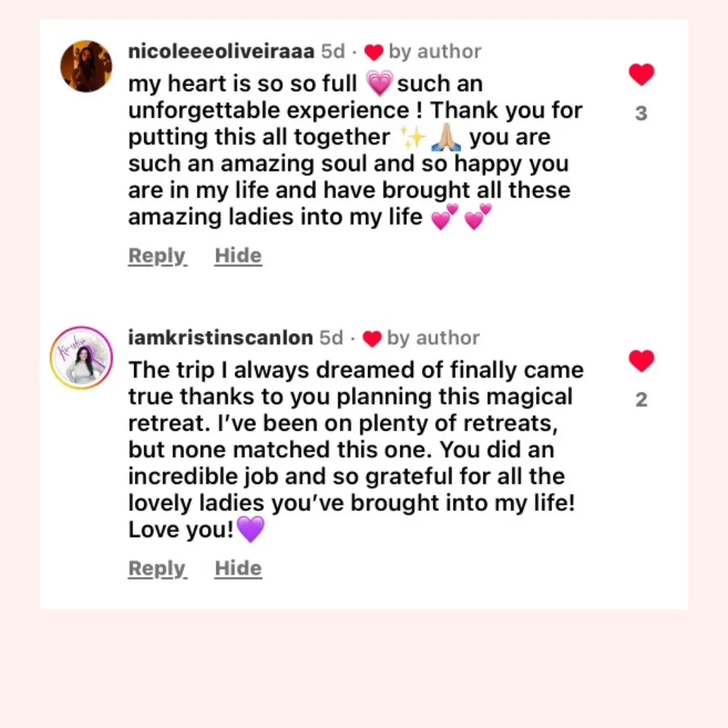Click the iamkristinscanlon username
The width and height of the screenshot is (728, 728).
pos(220,338)
